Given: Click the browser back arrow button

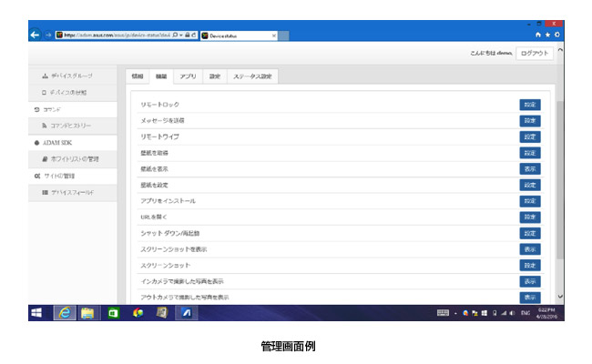Looking at the screenshot, I should [x=35, y=35].
